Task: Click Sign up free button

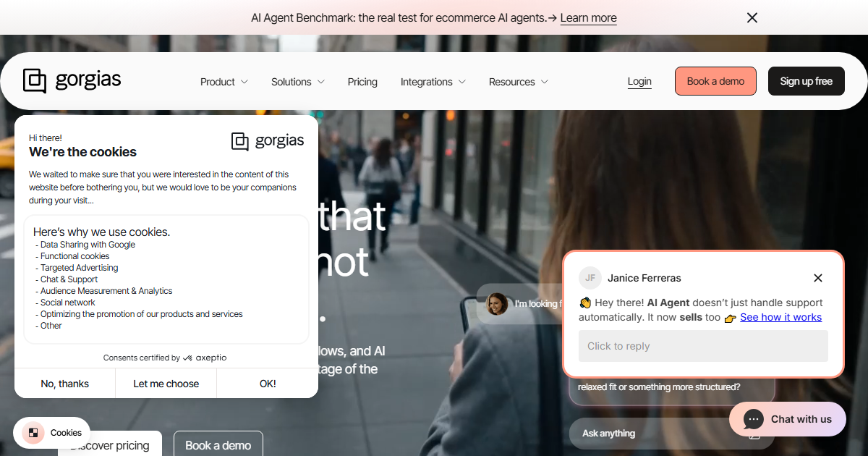Action: point(807,81)
